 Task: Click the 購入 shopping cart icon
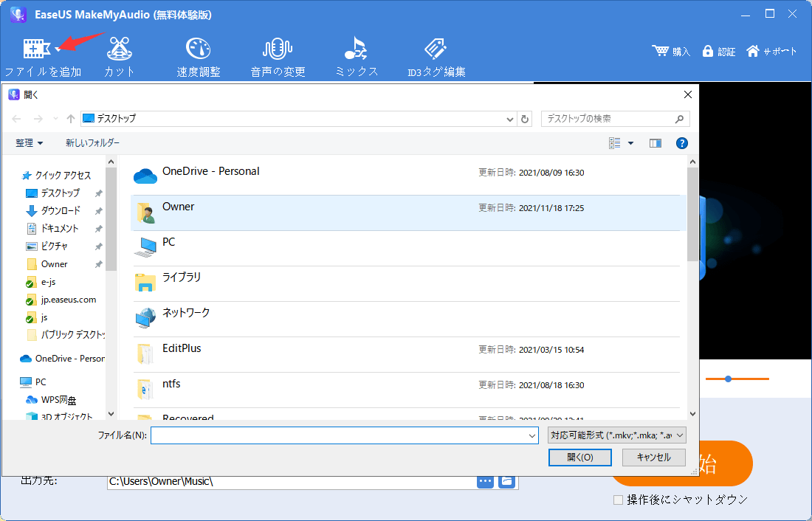click(661, 51)
